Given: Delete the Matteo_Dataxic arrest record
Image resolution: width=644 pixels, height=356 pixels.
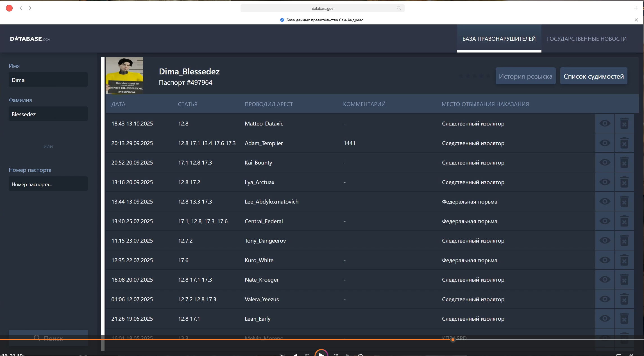Looking at the screenshot, I should [624, 124].
